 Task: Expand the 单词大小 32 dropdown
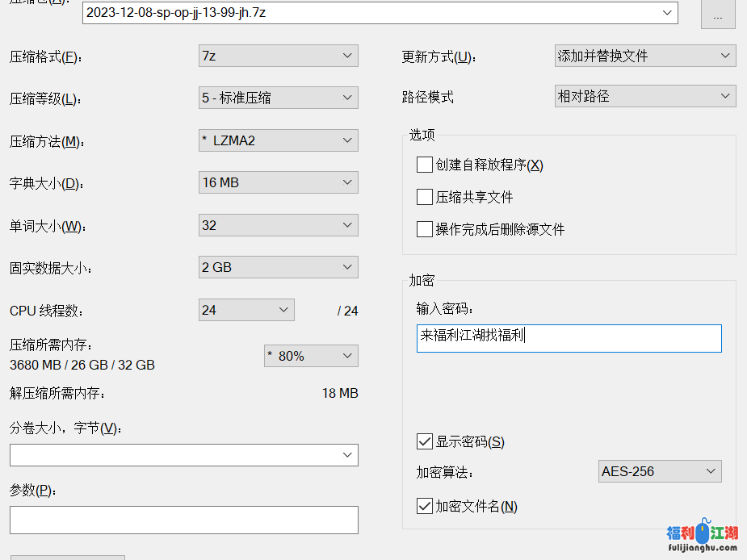(278, 225)
